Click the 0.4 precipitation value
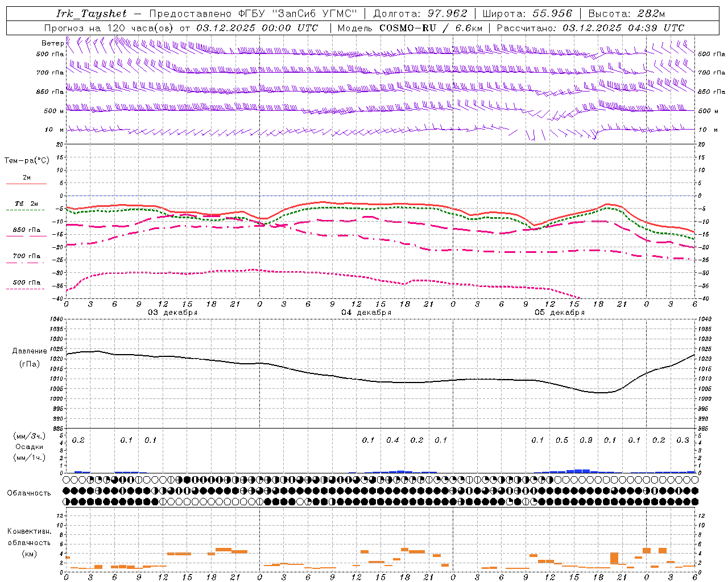This screenshot has width=728, height=582. [392, 440]
